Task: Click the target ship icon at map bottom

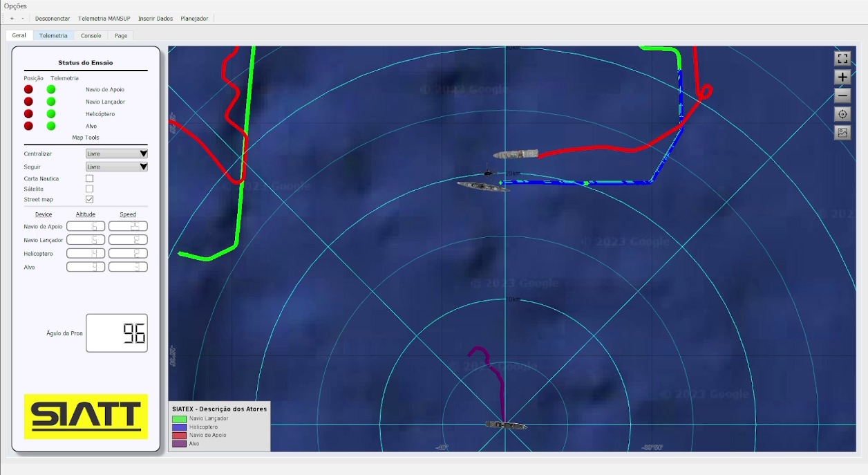Action: click(x=506, y=425)
